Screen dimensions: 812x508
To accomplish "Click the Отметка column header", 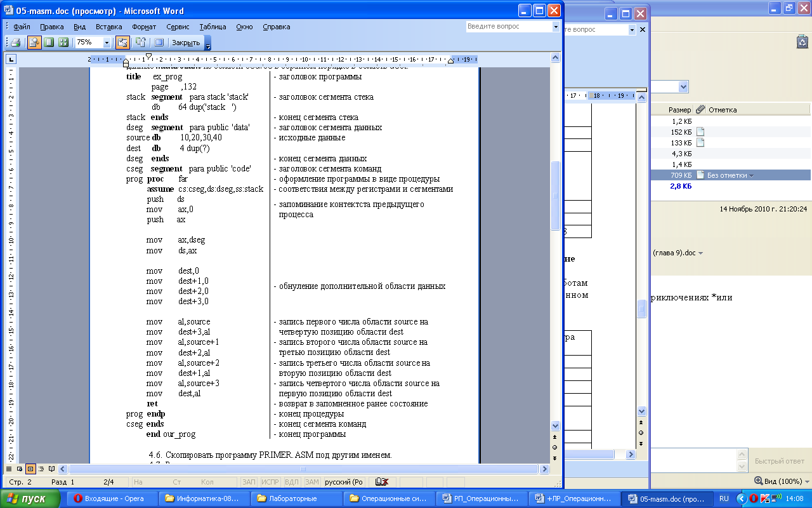I will click(x=723, y=110).
